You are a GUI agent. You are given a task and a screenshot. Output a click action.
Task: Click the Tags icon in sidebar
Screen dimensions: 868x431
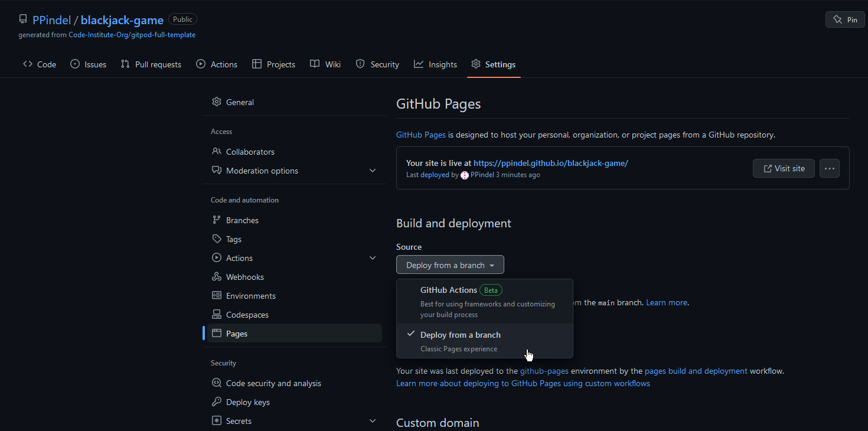tap(217, 239)
